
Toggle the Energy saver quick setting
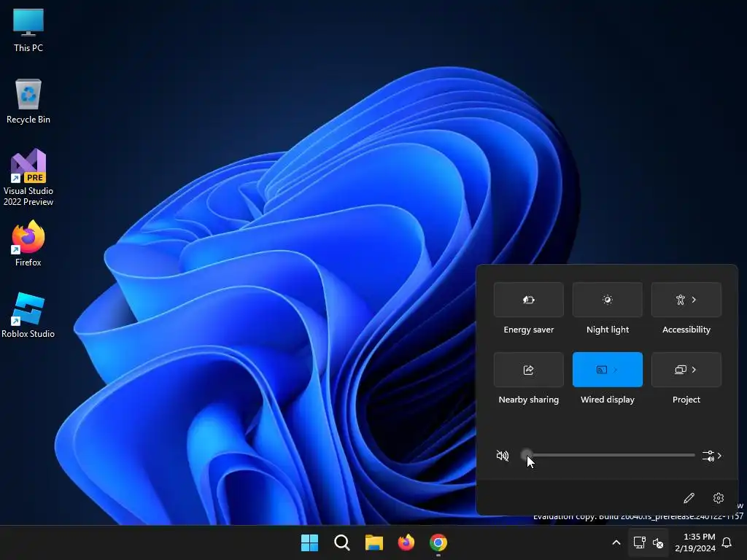528,300
